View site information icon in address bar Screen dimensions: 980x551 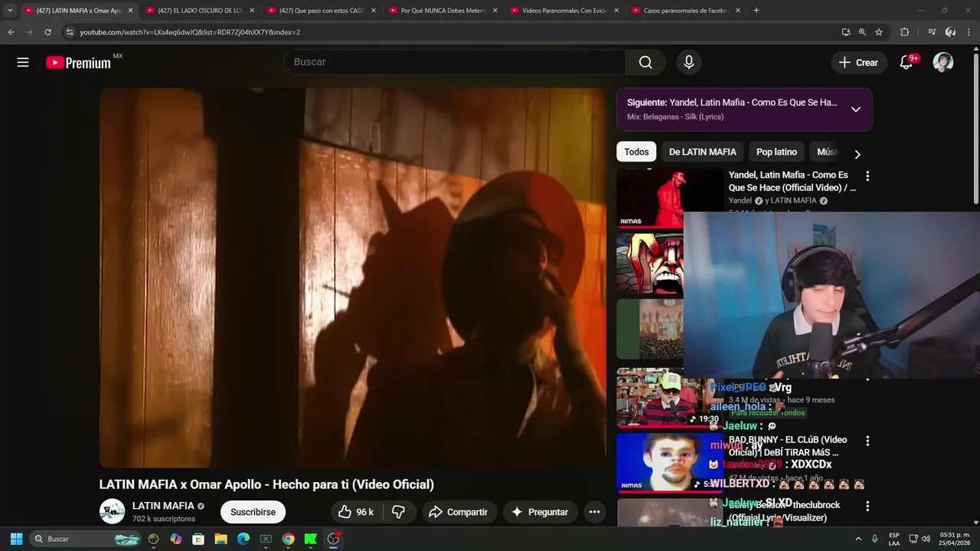click(70, 32)
